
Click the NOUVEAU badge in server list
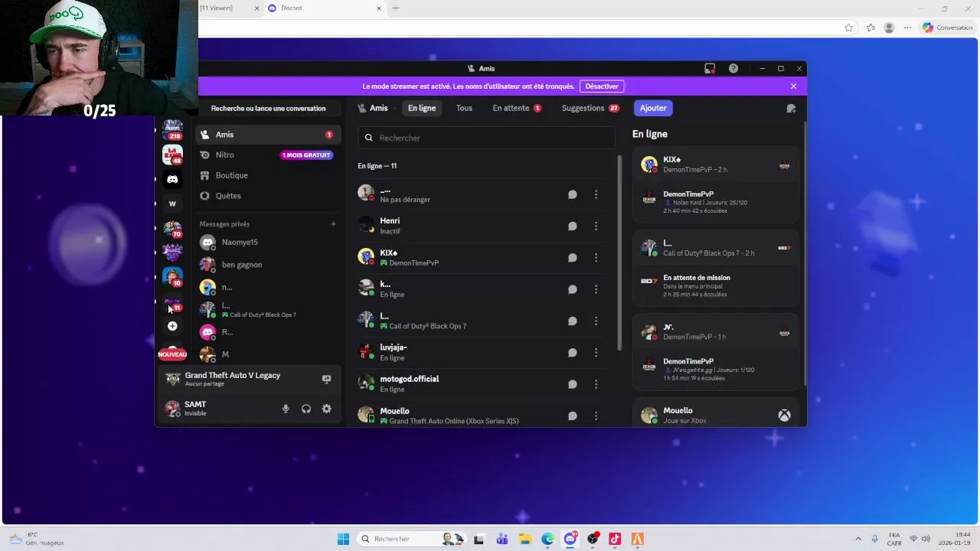(172, 354)
